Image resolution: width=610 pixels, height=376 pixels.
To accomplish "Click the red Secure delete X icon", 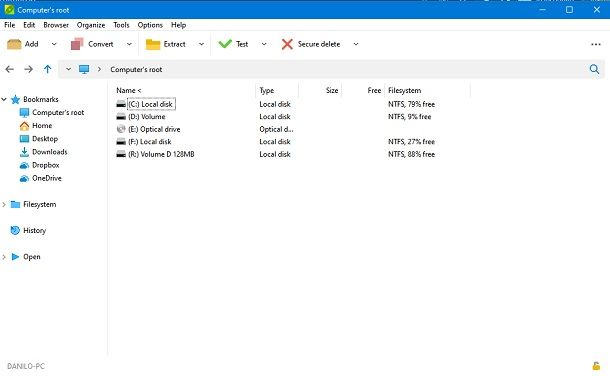I will click(287, 44).
